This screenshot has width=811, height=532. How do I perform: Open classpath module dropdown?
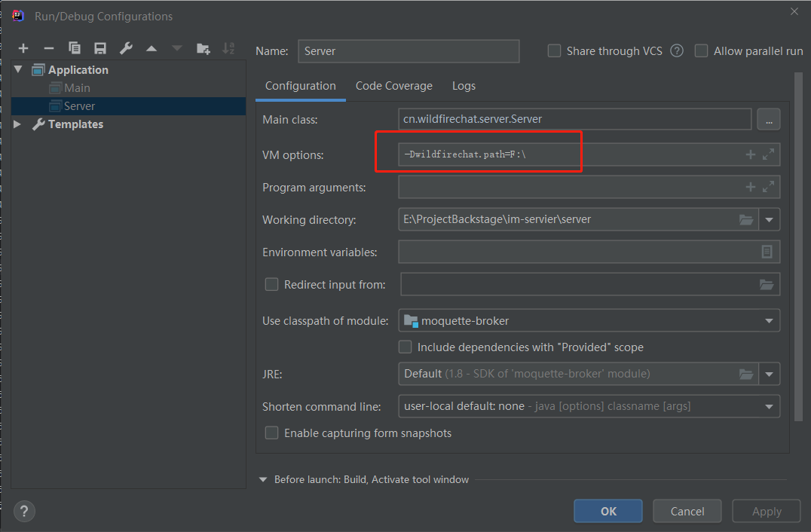point(769,321)
